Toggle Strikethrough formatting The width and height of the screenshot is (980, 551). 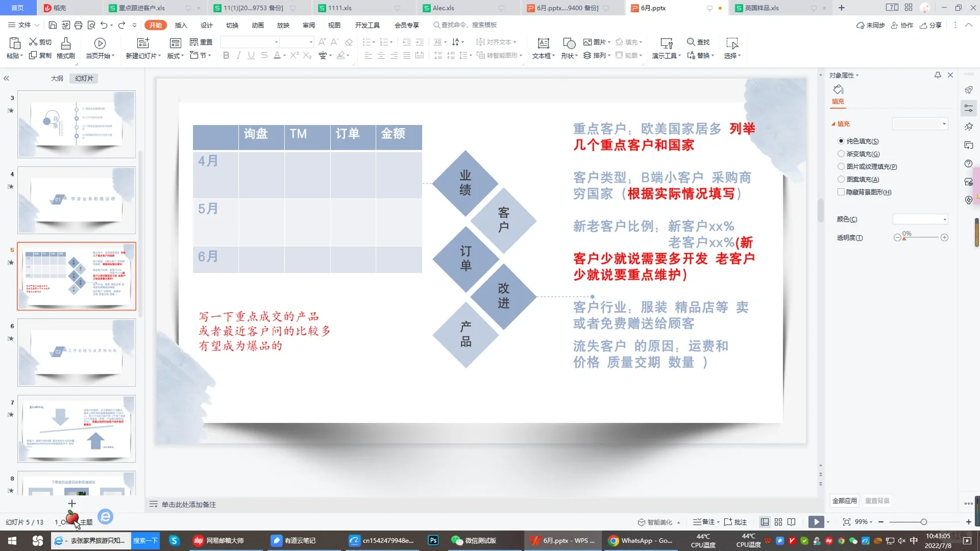pos(264,56)
